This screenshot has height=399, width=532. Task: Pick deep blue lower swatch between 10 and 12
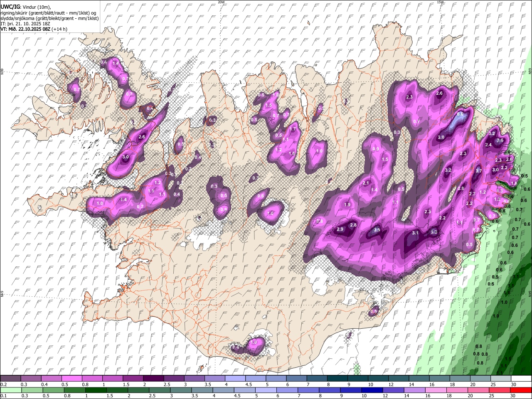pos(372,390)
